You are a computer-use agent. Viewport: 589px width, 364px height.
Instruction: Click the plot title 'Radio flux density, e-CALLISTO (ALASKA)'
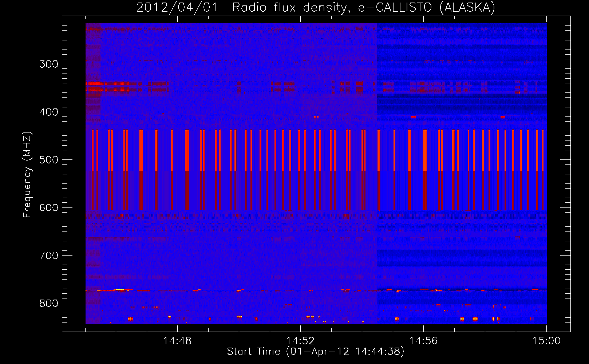pos(363,7)
